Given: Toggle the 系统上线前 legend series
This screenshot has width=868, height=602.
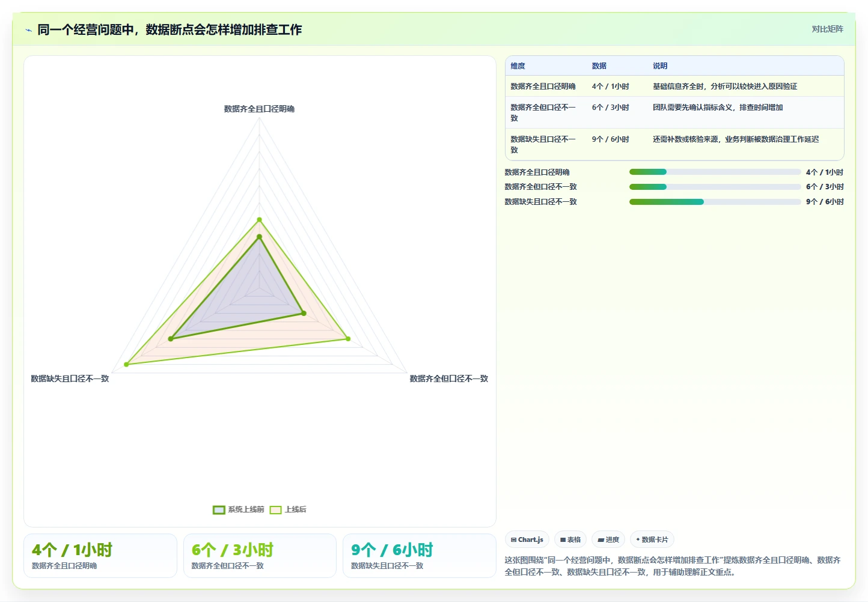Looking at the screenshot, I should (x=239, y=509).
